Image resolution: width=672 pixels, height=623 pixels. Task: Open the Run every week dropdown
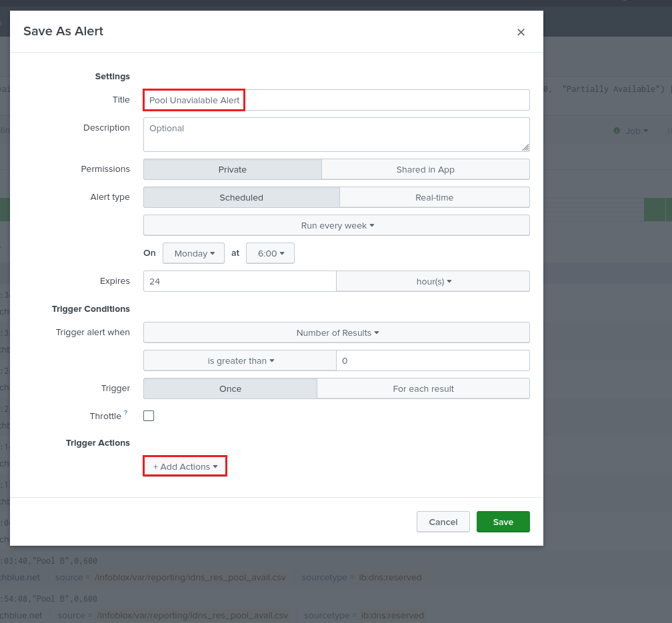(x=337, y=225)
